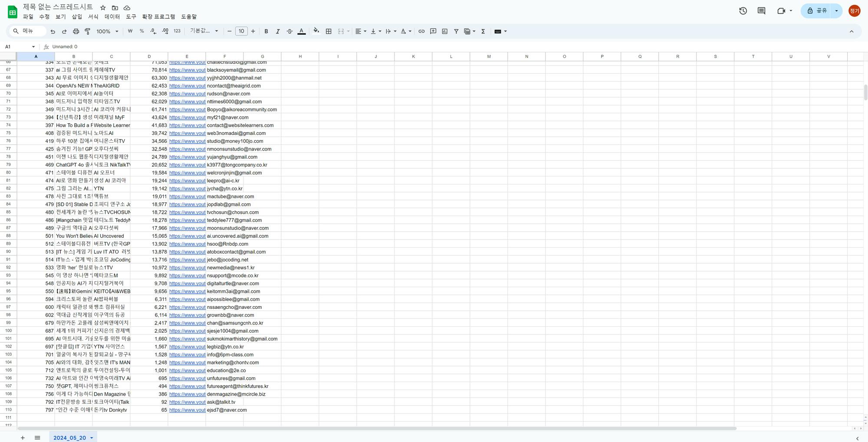Open the functions sigma menu
This screenshot has width=868, height=442.
(x=483, y=31)
